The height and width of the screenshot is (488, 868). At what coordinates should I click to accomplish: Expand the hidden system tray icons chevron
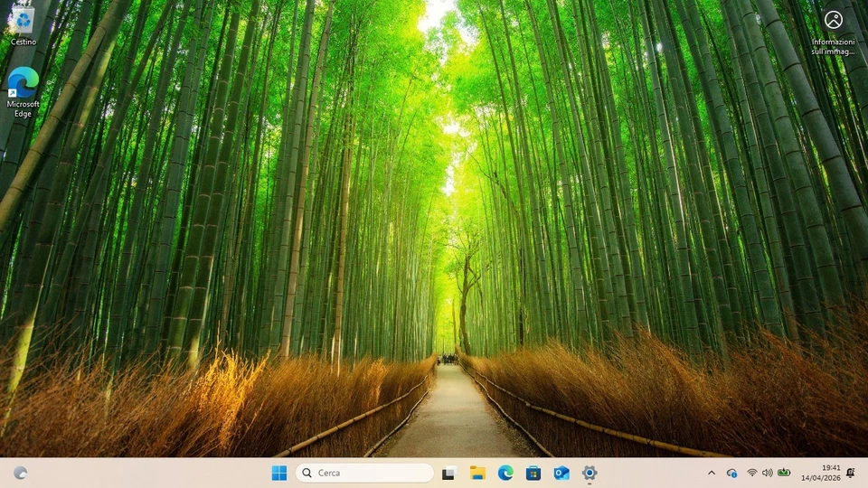[712, 473]
